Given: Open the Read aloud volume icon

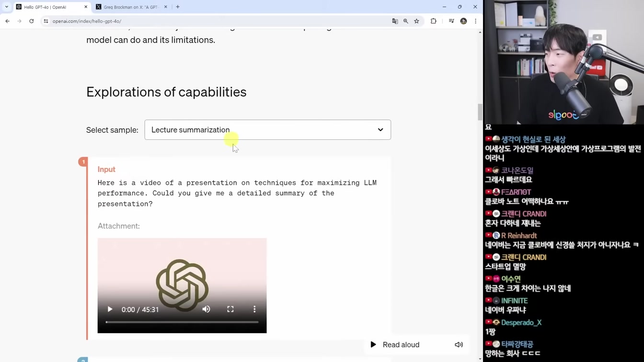Looking at the screenshot, I should [x=459, y=345].
